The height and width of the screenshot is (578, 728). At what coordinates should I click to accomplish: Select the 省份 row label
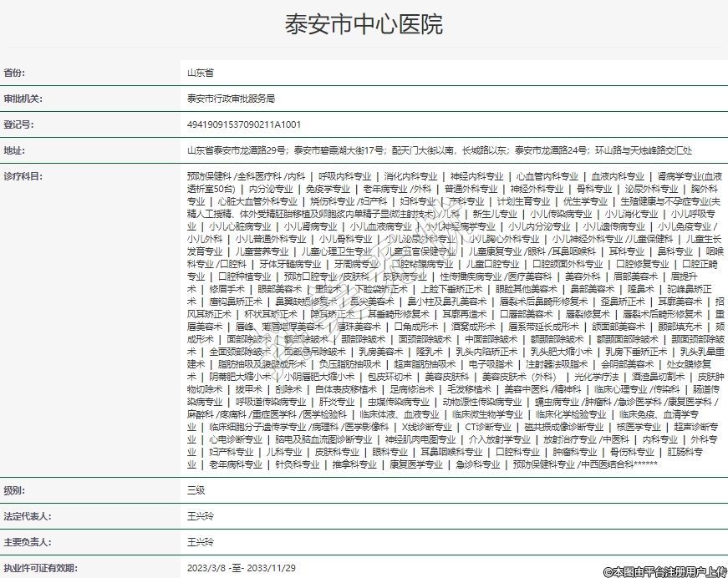(x=15, y=74)
